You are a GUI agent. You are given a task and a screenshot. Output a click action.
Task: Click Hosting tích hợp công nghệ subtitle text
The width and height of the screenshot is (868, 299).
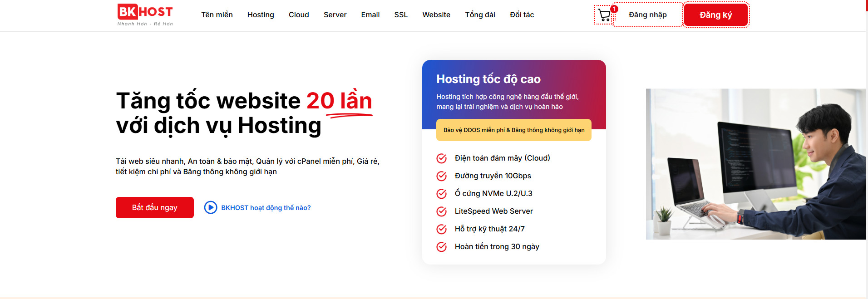coord(508,102)
